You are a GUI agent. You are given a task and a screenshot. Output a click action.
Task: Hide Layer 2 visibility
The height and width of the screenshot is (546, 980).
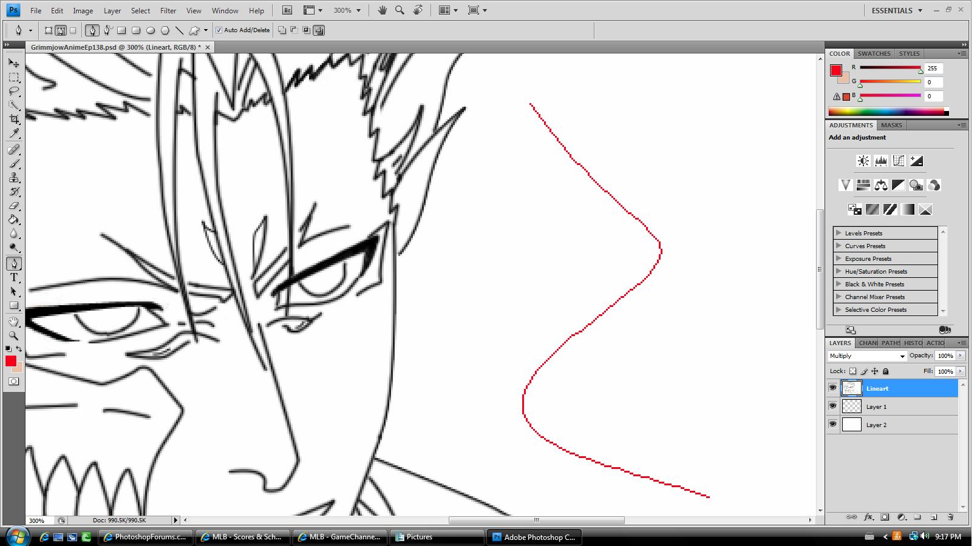click(x=832, y=425)
